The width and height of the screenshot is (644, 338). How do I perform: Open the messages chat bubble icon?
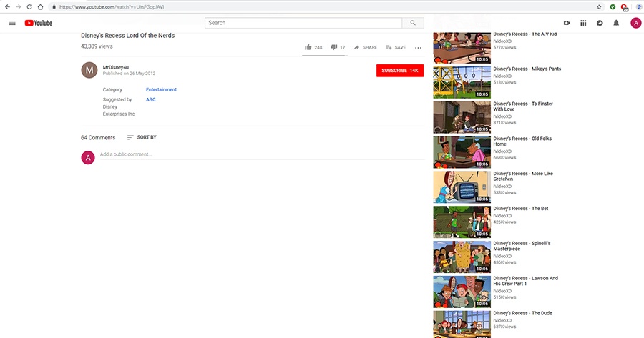600,23
